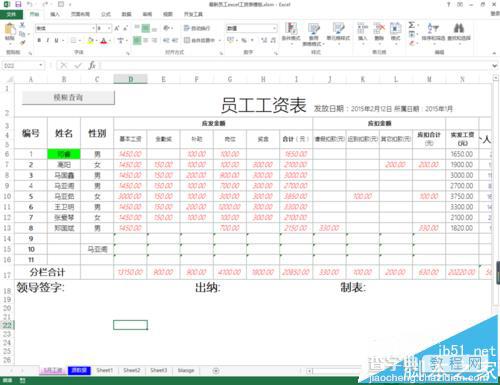
Task: Select the blue highlighted sheet tab
Action: pos(79,370)
